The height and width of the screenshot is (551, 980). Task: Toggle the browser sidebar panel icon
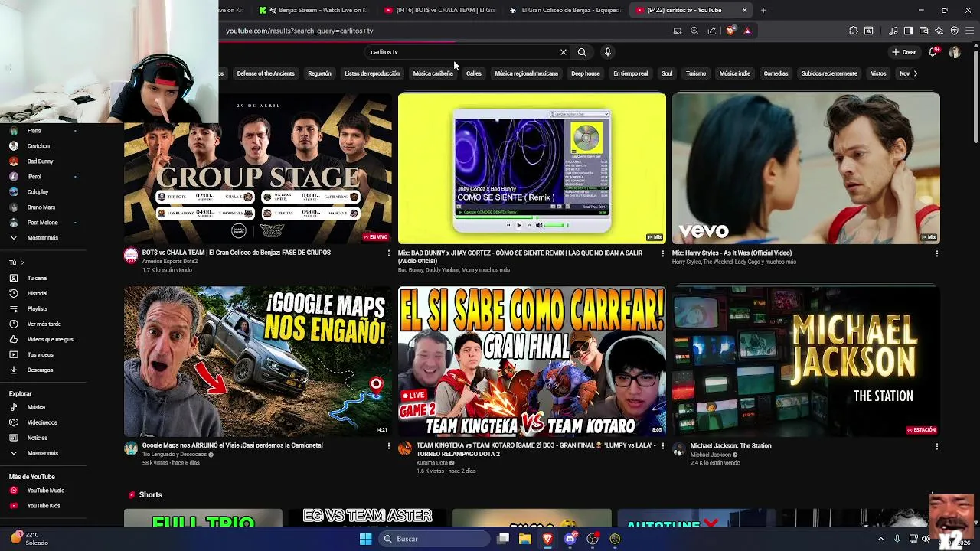pos(908,31)
